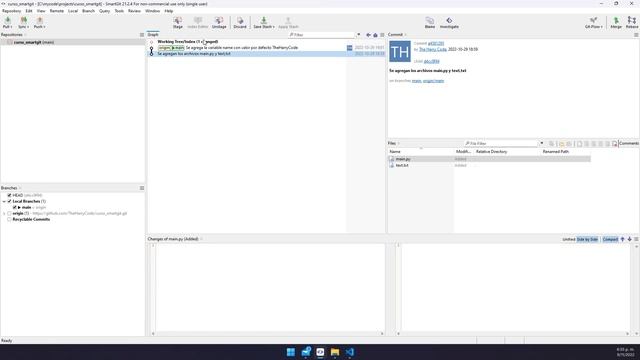Click the back arrow icon in Graph header
The image size is (640, 360).
point(369,35)
